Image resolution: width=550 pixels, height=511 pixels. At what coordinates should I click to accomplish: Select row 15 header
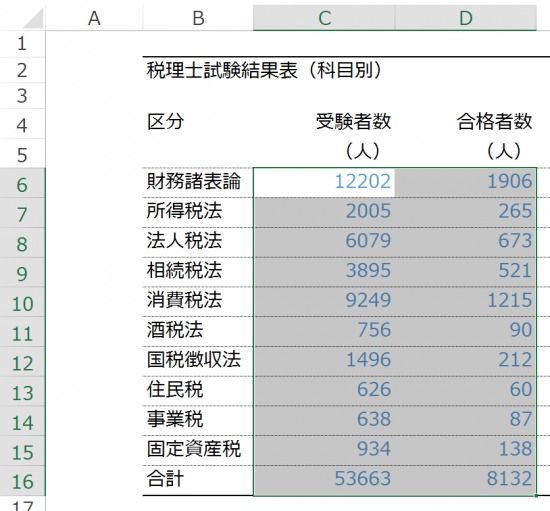(22, 451)
